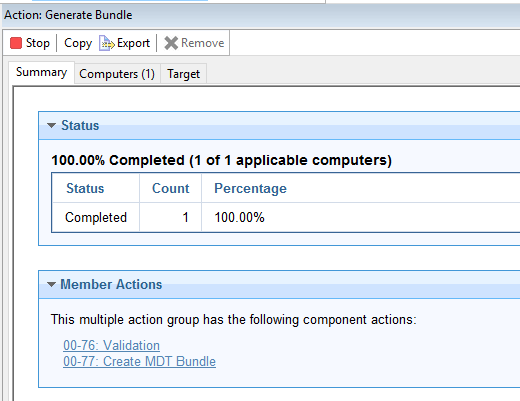Screen dimensions: 520x401
Task: Click the Count column header
Action: click(x=171, y=188)
